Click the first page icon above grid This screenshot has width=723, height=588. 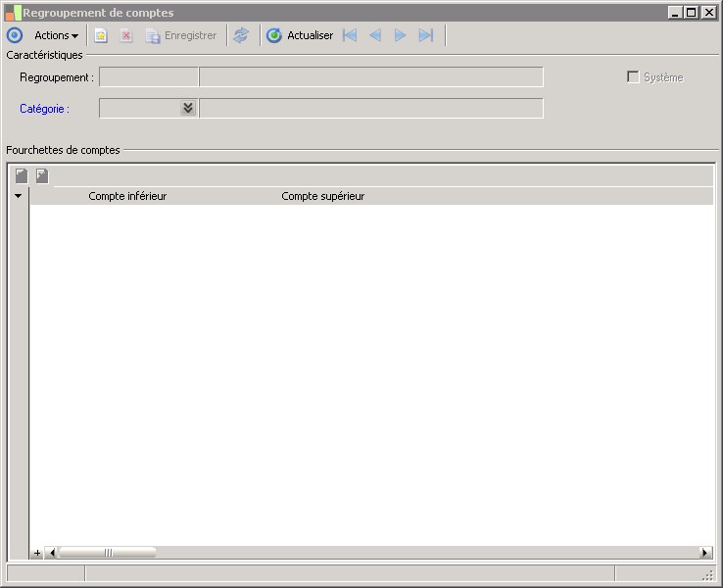[22, 176]
